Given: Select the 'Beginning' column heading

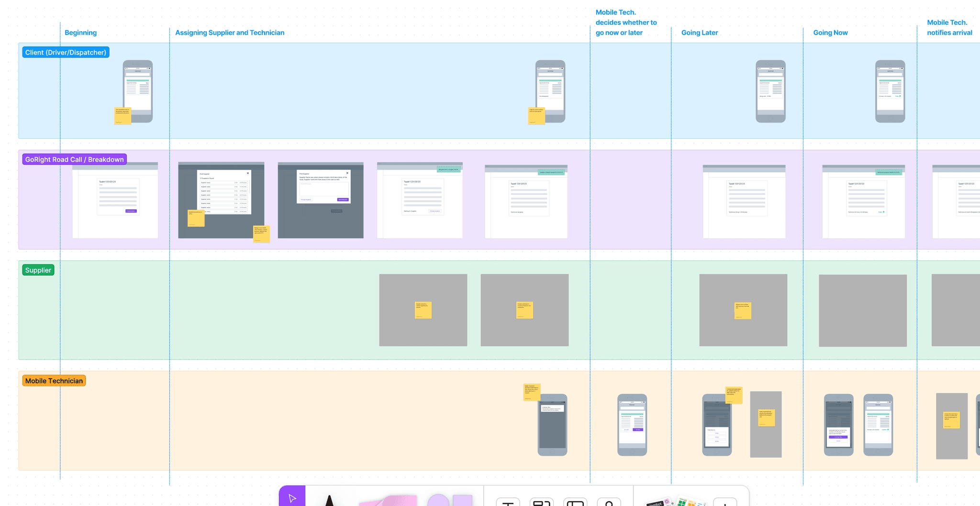Looking at the screenshot, I should tap(80, 33).
